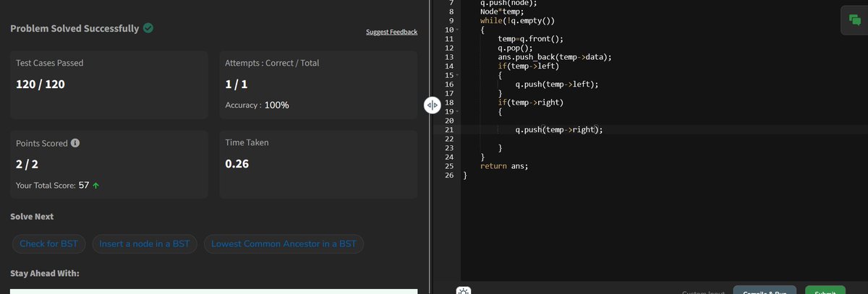
Task: Open the Check for BST problem
Action: click(49, 243)
